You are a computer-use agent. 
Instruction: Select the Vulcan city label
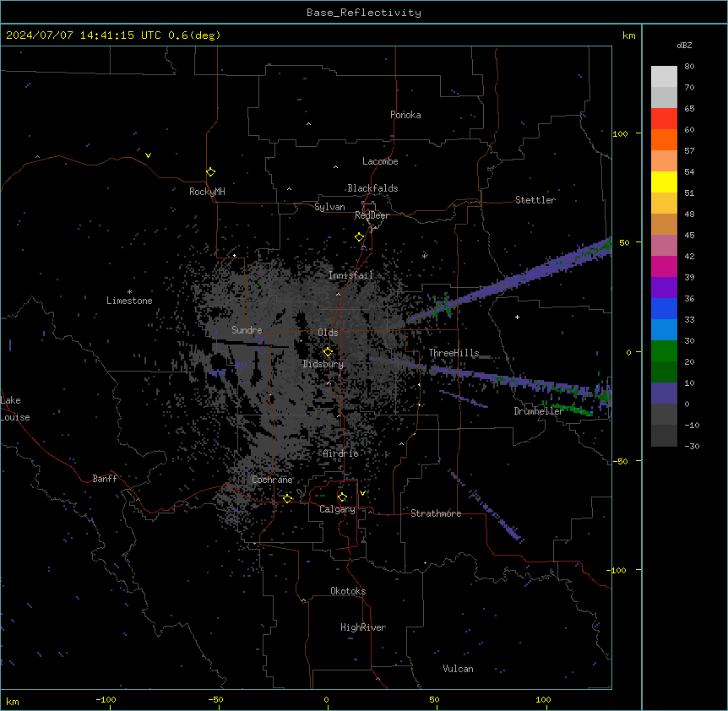coord(458,669)
